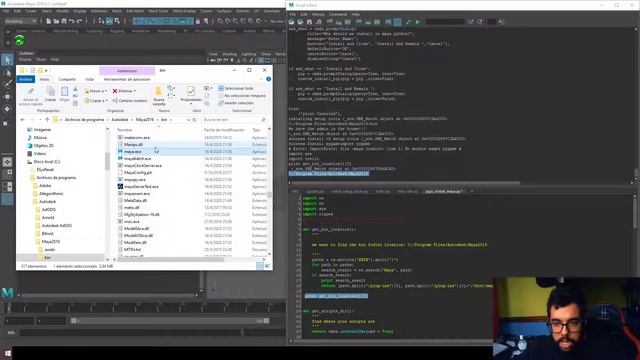The width and height of the screenshot is (640, 360).
Task: Open the Modeling menu set dropdown in Maya
Action: pos(20,21)
